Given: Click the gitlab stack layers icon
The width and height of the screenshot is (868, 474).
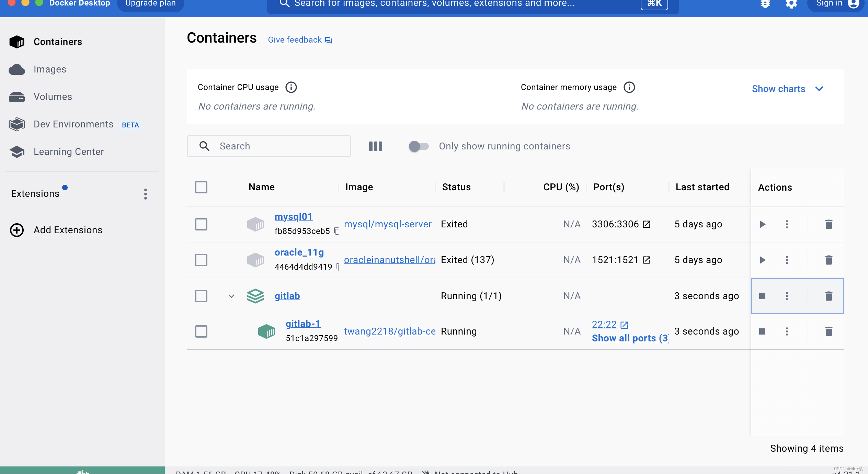Looking at the screenshot, I should (255, 296).
